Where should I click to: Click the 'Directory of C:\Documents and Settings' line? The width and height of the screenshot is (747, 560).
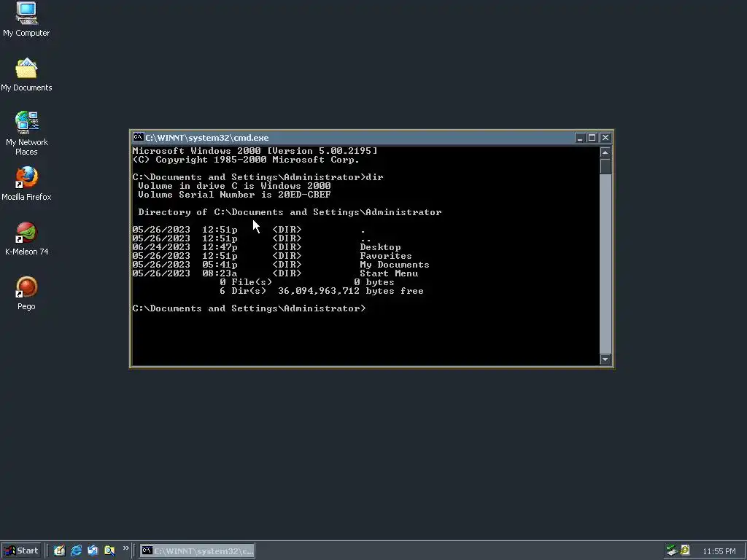point(290,212)
